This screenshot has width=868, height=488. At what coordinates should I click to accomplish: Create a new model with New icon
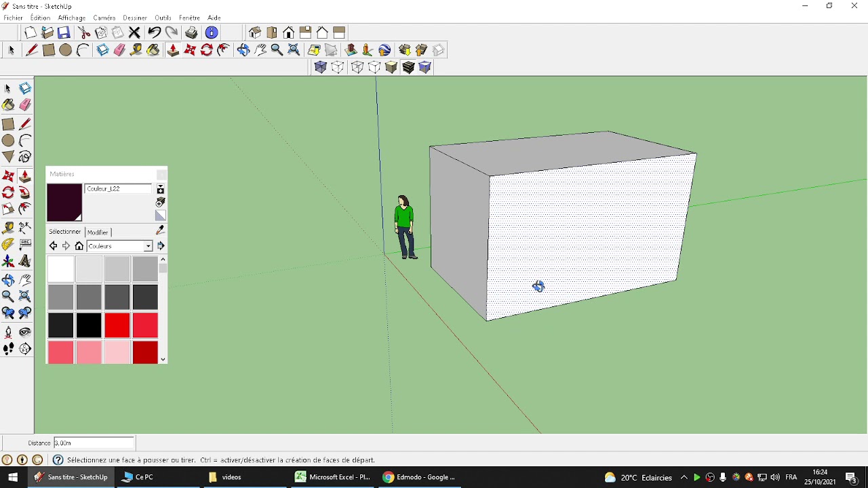coord(30,33)
